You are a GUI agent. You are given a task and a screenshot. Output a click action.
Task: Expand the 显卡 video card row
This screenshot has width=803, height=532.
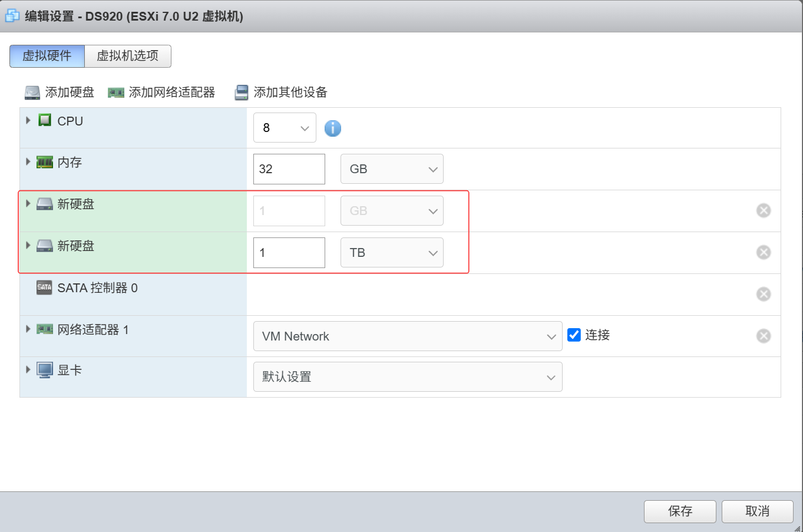(28, 369)
